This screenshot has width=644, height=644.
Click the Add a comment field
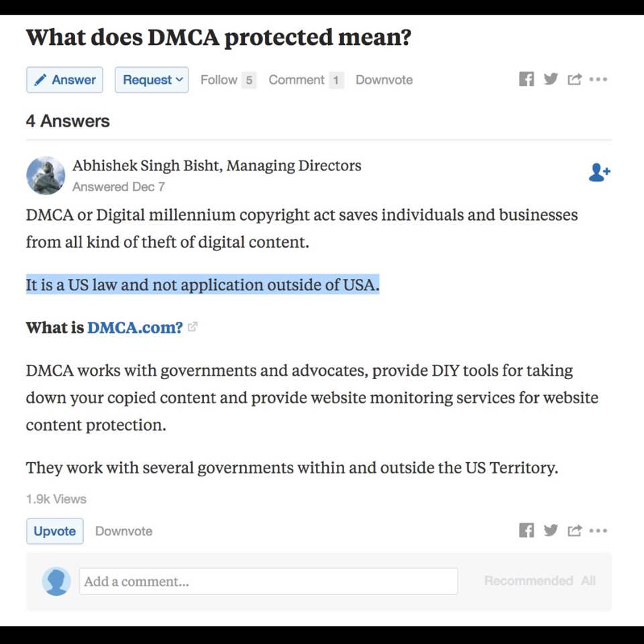click(268, 581)
